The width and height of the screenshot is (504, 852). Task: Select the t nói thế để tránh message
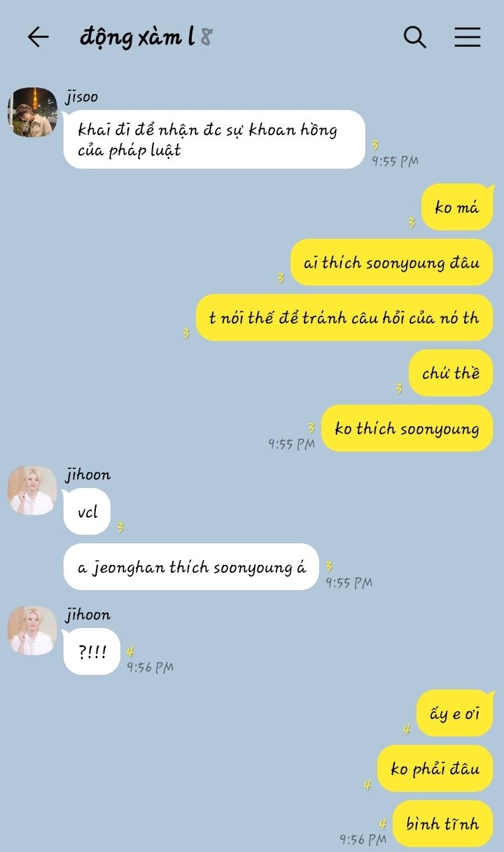click(x=344, y=318)
